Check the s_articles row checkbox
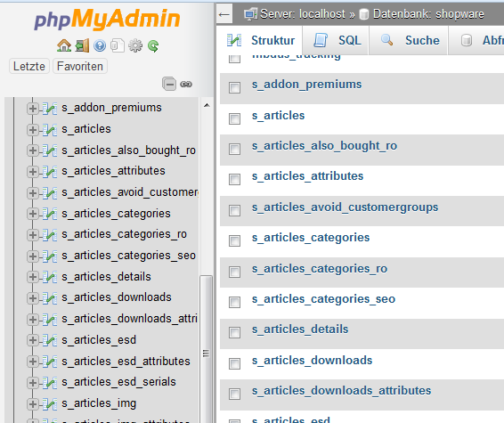This screenshot has width=504, height=423. (234, 118)
